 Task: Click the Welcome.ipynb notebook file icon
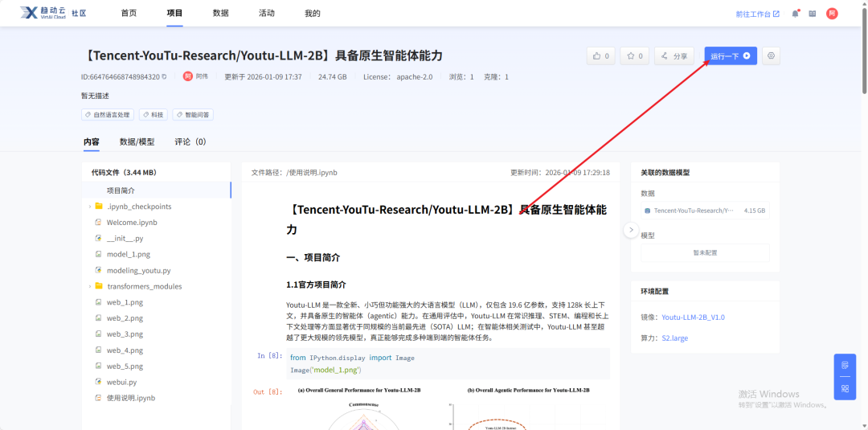(99, 223)
